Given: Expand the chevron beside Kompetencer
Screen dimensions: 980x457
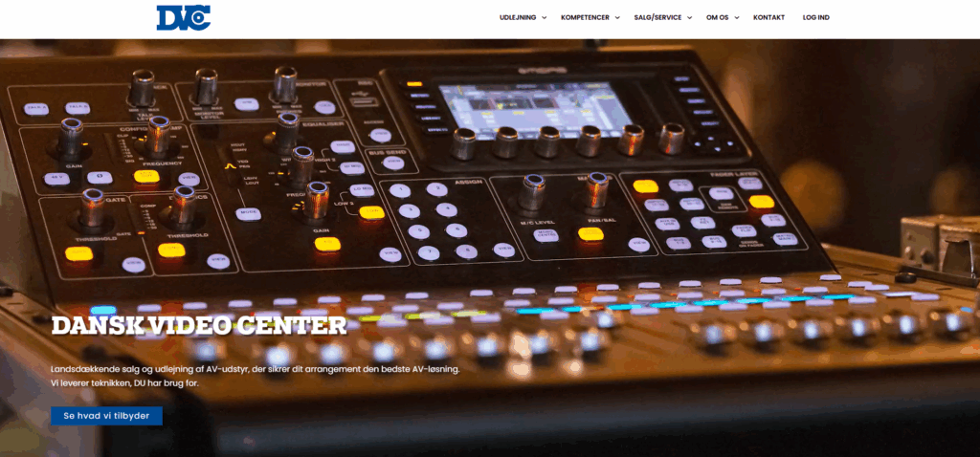Looking at the screenshot, I should pyautogui.click(x=617, y=18).
